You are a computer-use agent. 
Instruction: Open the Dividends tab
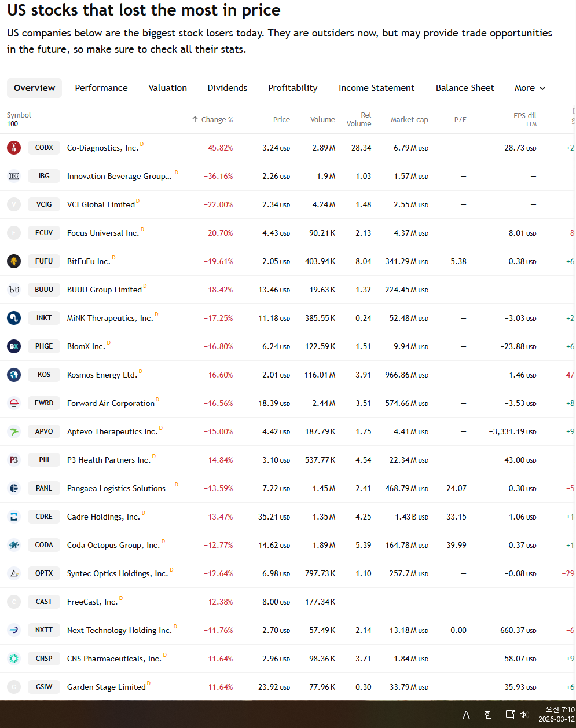[228, 88]
